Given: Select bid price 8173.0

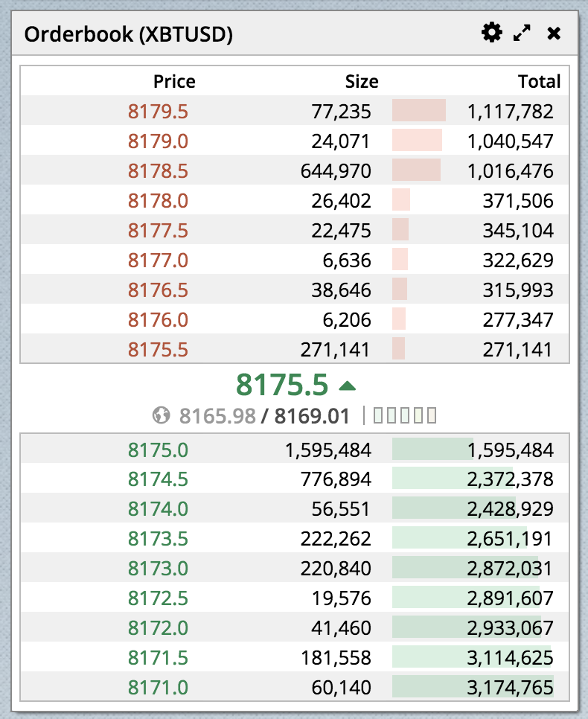Looking at the screenshot, I should [x=158, y=569].
